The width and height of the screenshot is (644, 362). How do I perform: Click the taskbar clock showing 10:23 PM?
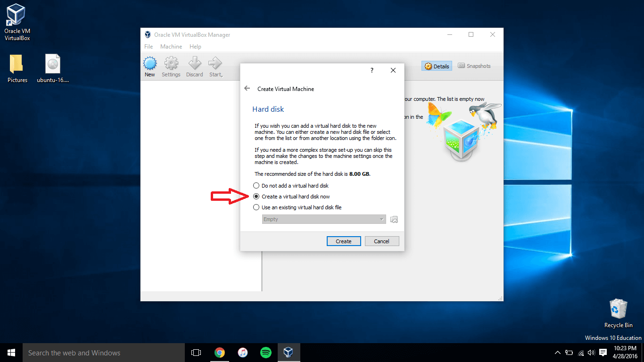[x=626, y=353]
